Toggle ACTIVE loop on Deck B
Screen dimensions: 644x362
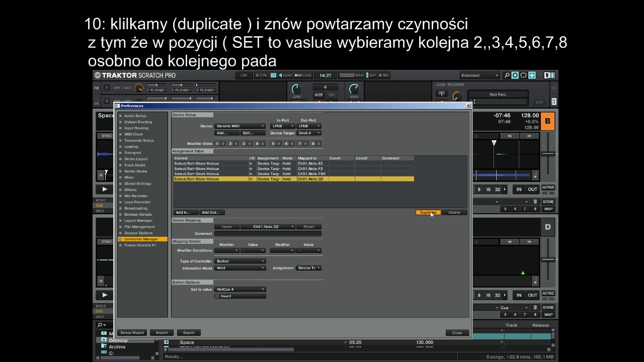click(x=548, y=188)
